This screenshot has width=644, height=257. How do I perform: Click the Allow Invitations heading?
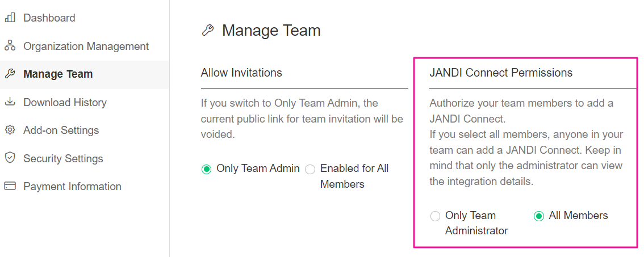(x=241, y=73)
